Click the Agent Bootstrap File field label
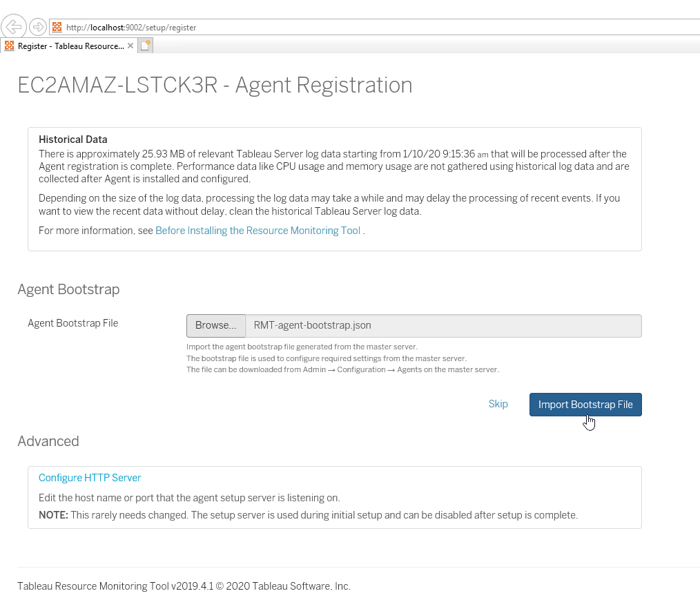Screen dimensions: 700x609 pyautogui.click(x=73, y=322)
